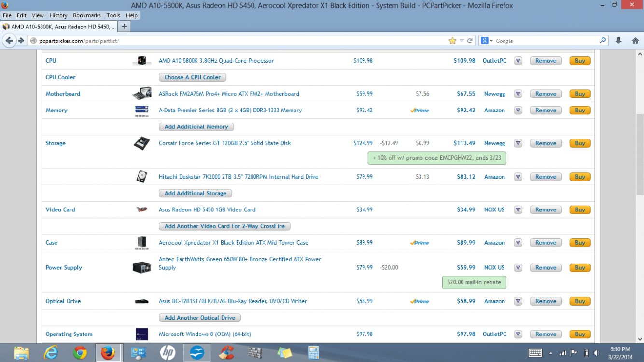Open the Edit menu

21,15
